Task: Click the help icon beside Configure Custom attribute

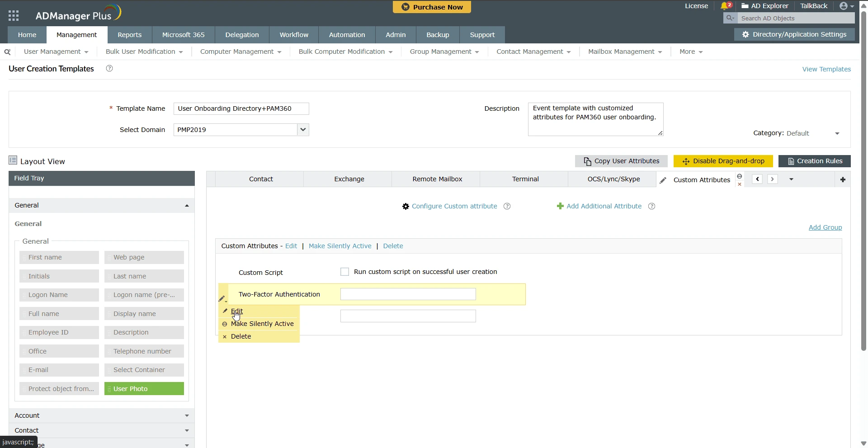Action: point(507,206)
